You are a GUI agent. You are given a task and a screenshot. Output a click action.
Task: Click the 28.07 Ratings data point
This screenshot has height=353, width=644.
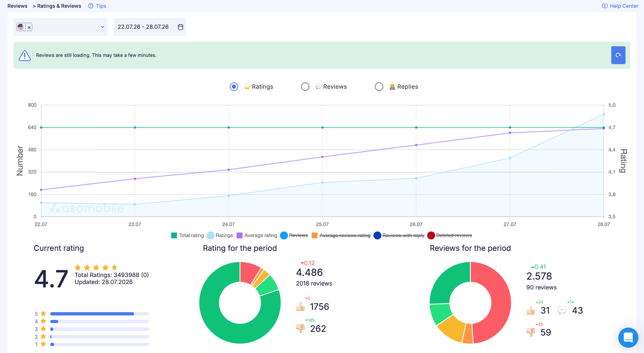point(604,114)
